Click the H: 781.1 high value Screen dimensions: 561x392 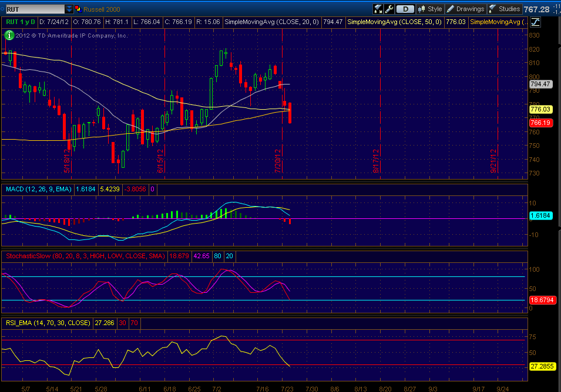(117, 22)
